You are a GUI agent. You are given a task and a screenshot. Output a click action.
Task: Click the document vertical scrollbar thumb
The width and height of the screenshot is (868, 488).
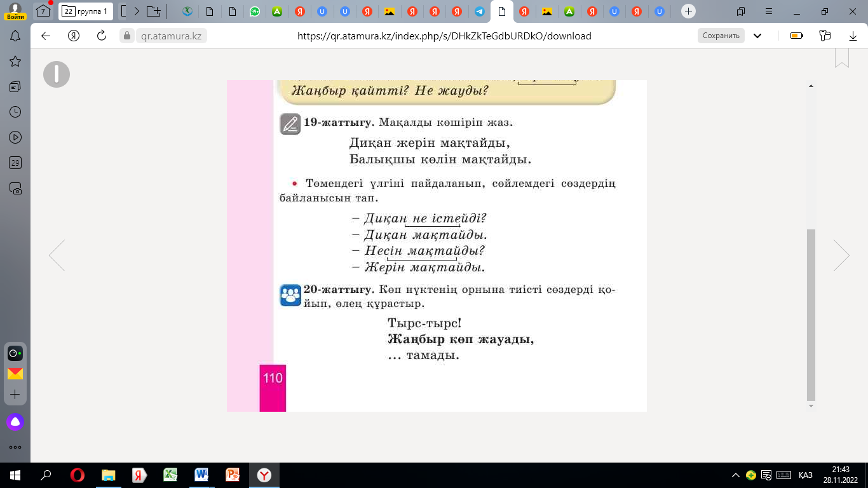pyautogui.click(x=810, y=315)
